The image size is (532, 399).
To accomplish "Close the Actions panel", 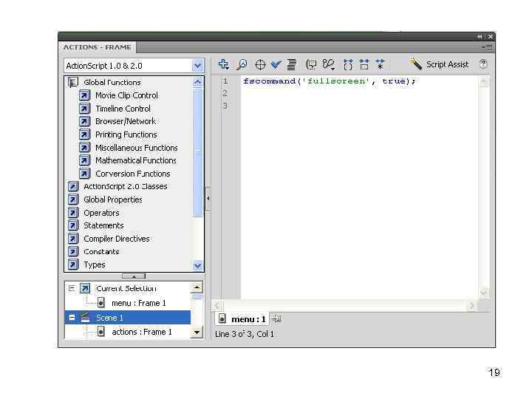I will tap(491, 36).
